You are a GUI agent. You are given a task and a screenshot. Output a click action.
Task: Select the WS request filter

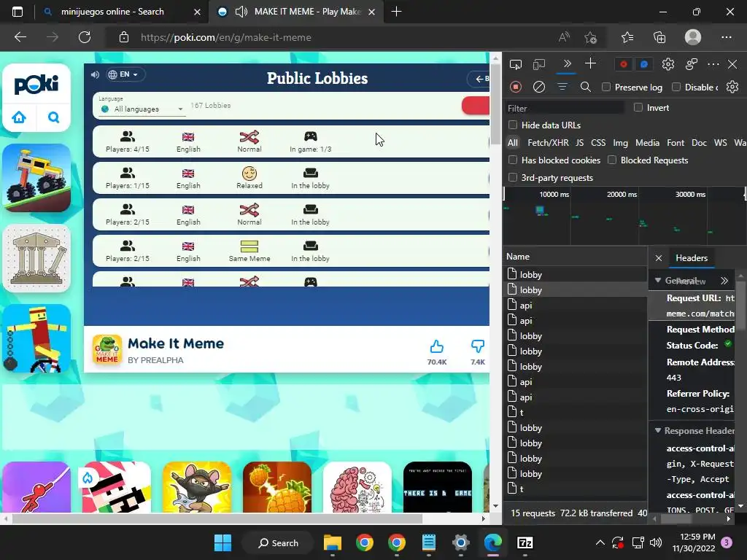720,143
